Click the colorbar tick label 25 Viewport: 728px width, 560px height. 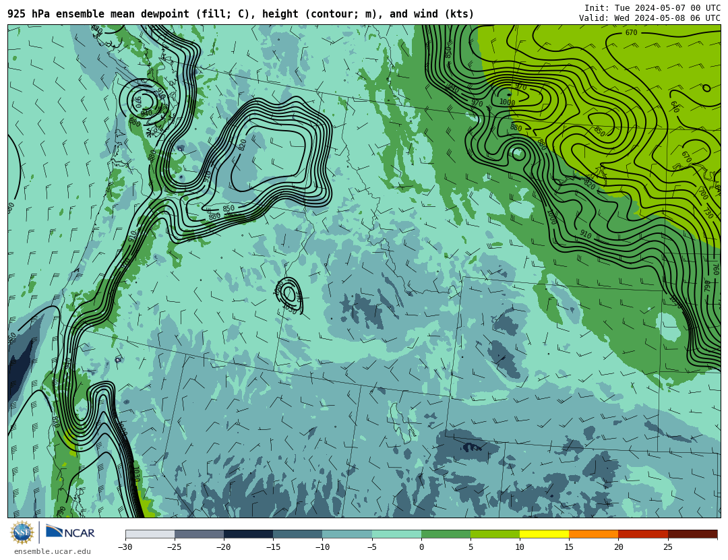[x=667, y=547]
